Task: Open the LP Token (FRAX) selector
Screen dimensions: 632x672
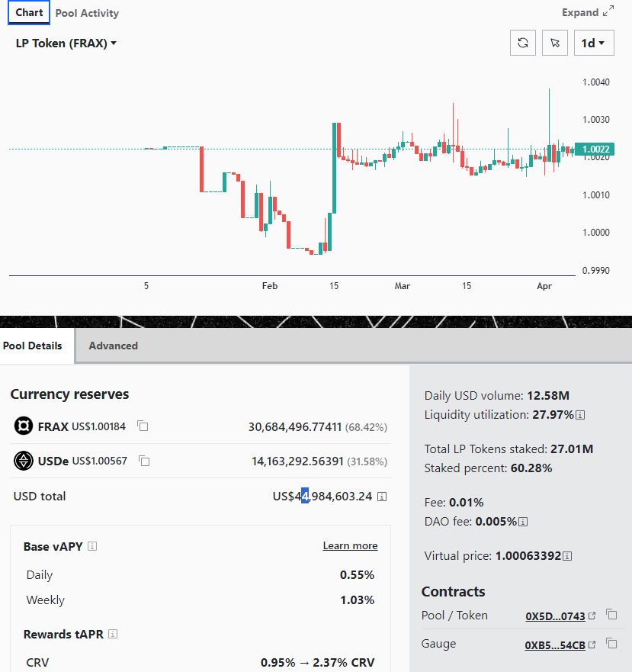Action: [66, 43]
